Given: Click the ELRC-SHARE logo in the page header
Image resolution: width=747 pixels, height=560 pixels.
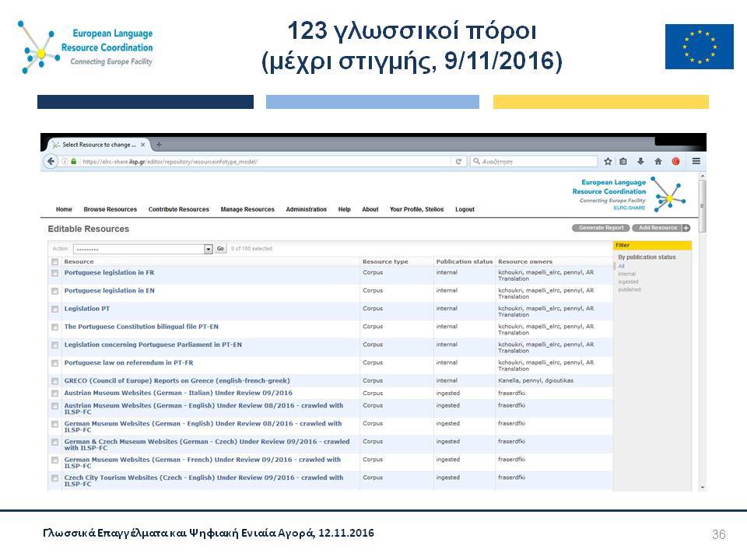Looking at the screenshot, I should 629,194.
